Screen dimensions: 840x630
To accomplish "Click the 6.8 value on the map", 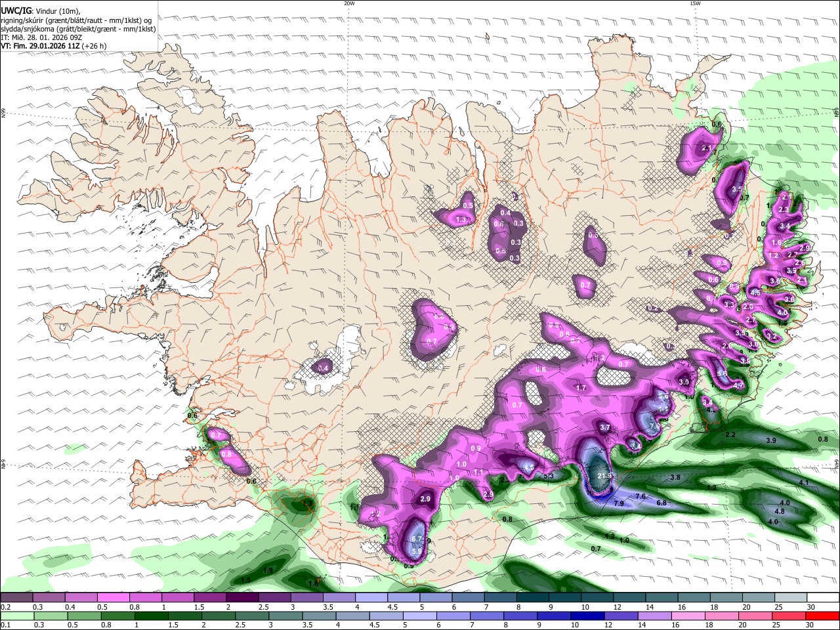I will click(661, 503).
